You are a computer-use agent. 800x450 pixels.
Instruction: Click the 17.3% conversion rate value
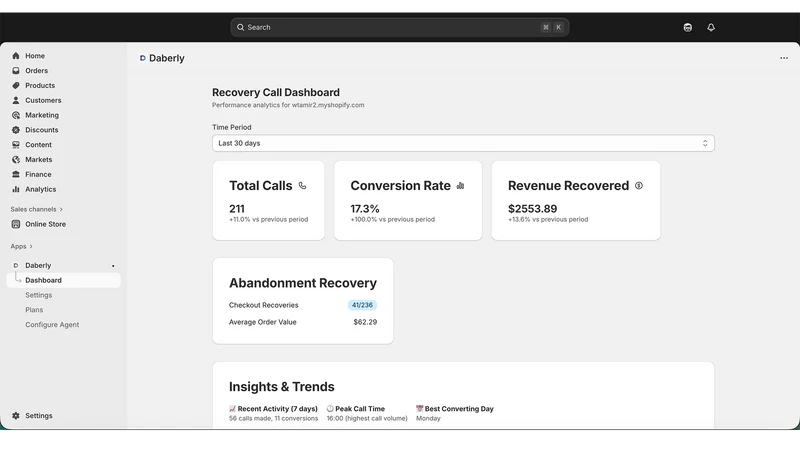pyautogui.click(x=365, y=209)
